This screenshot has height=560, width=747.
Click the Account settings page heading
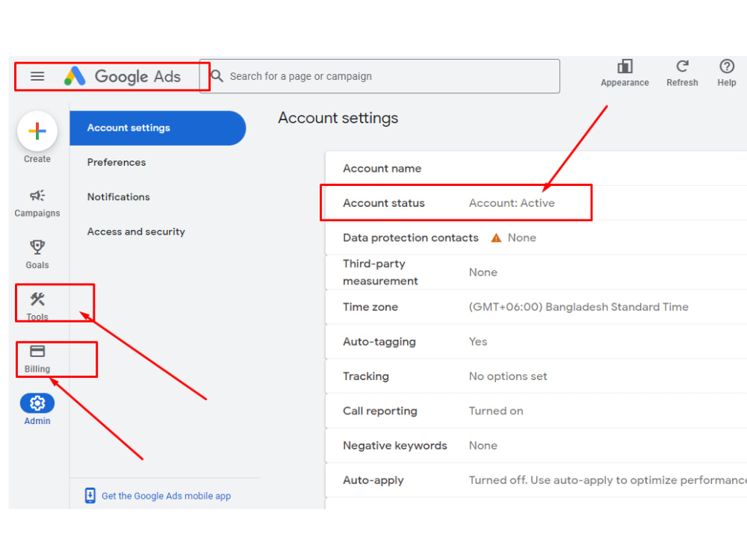tap(338, 118)
